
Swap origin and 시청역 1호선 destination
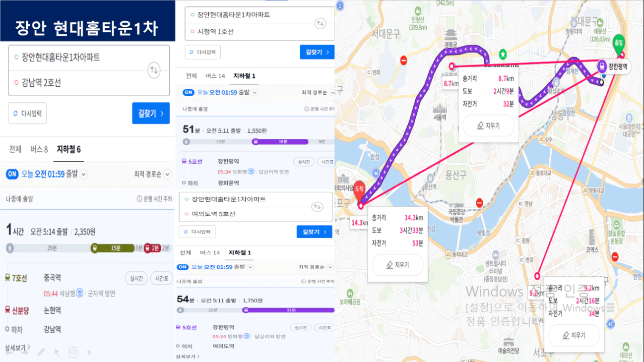[321, 23]
